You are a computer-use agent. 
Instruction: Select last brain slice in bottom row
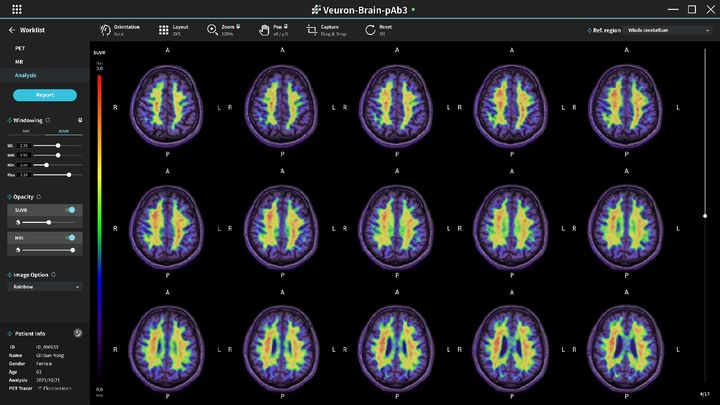625,348
